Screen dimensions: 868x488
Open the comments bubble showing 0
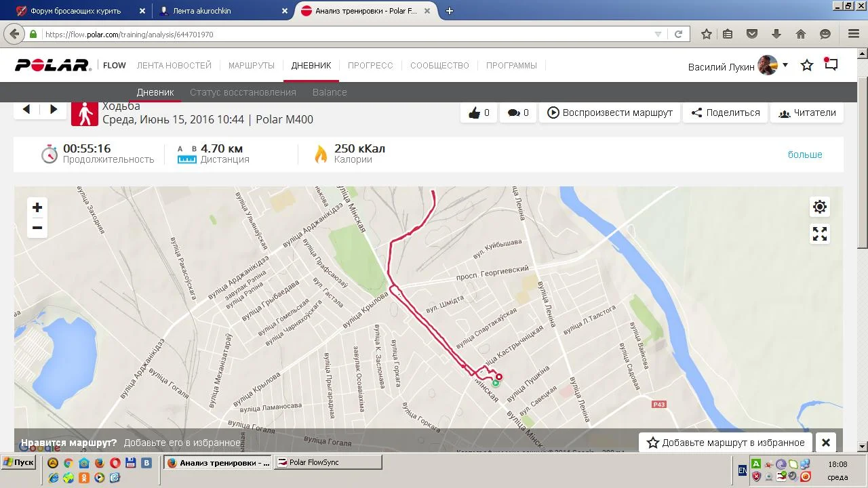pos(518,113)
